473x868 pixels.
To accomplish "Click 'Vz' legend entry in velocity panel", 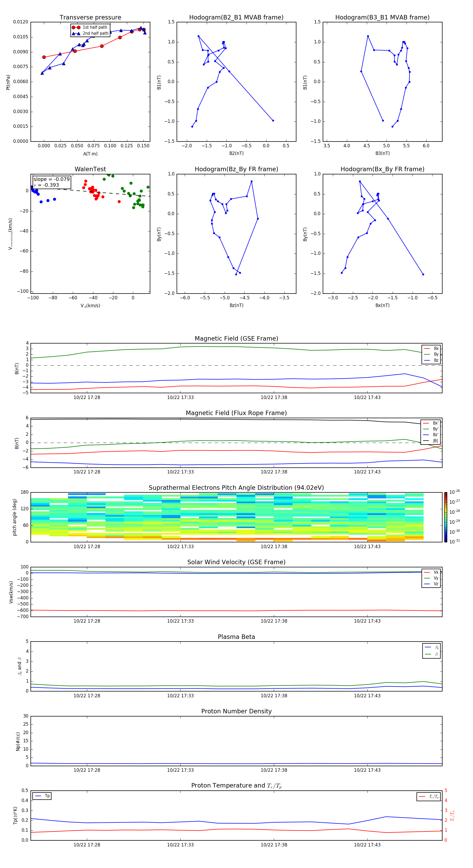I will (431, 584).
